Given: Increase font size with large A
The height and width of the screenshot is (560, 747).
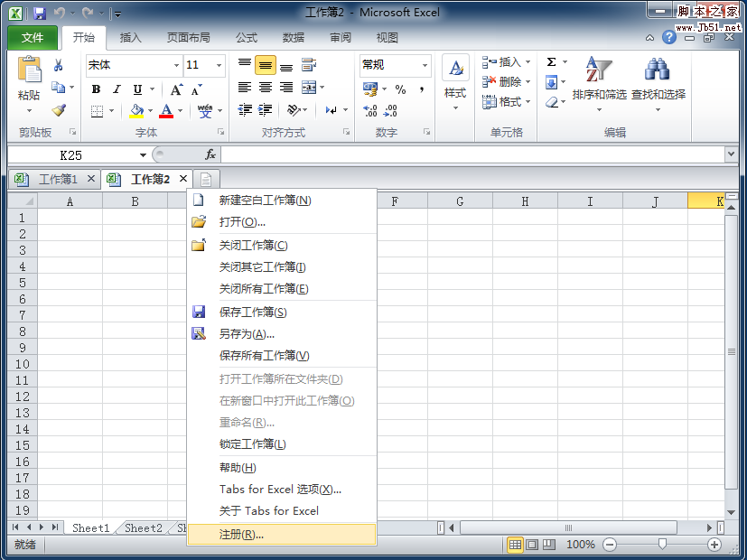Looking at the screenshot, I should click(x=176, y=89).
